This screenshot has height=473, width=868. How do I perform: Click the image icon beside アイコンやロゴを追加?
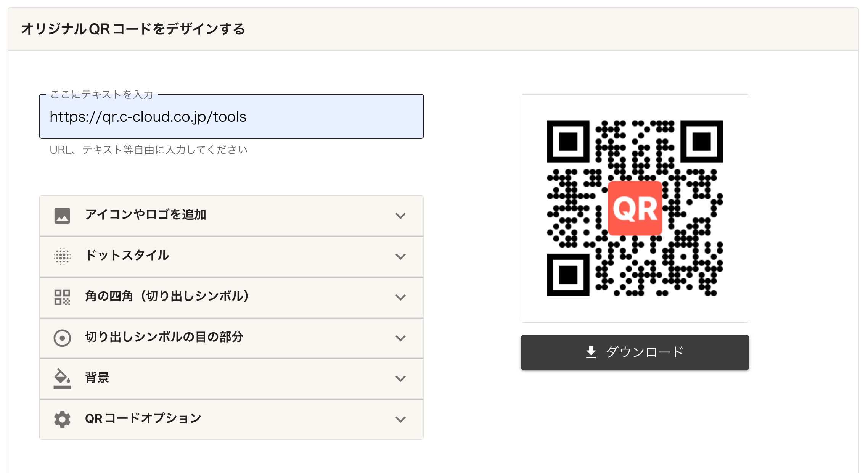point(62,216)
